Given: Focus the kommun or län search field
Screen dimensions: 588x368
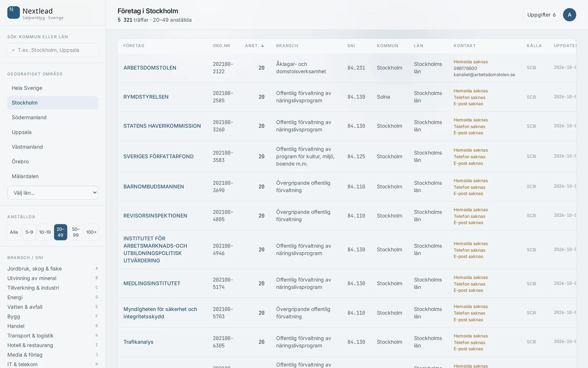Looking at the screenshot, I should point(53,50).
